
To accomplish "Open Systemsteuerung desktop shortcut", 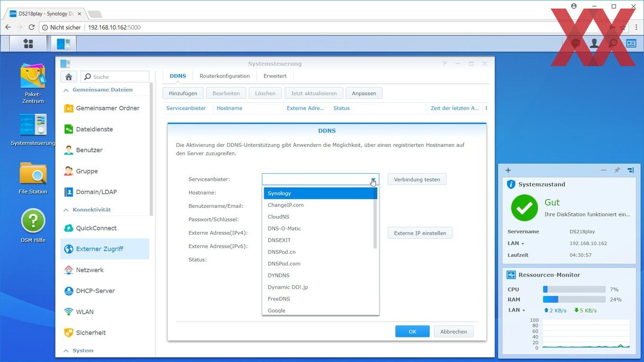I will (x=33, y=130).
